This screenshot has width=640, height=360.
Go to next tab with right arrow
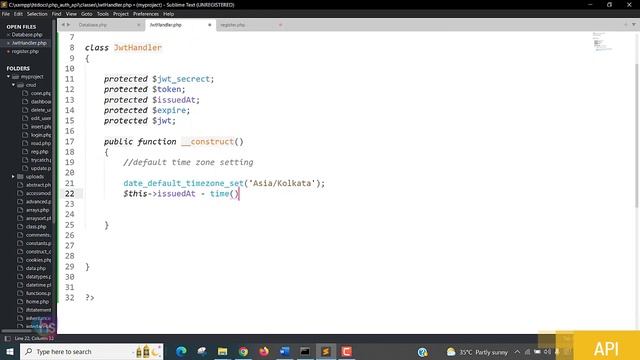(x=68, y=25)
